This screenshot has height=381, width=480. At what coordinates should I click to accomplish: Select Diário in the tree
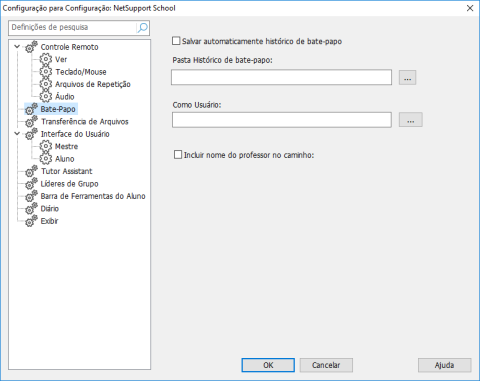point(50,209)
